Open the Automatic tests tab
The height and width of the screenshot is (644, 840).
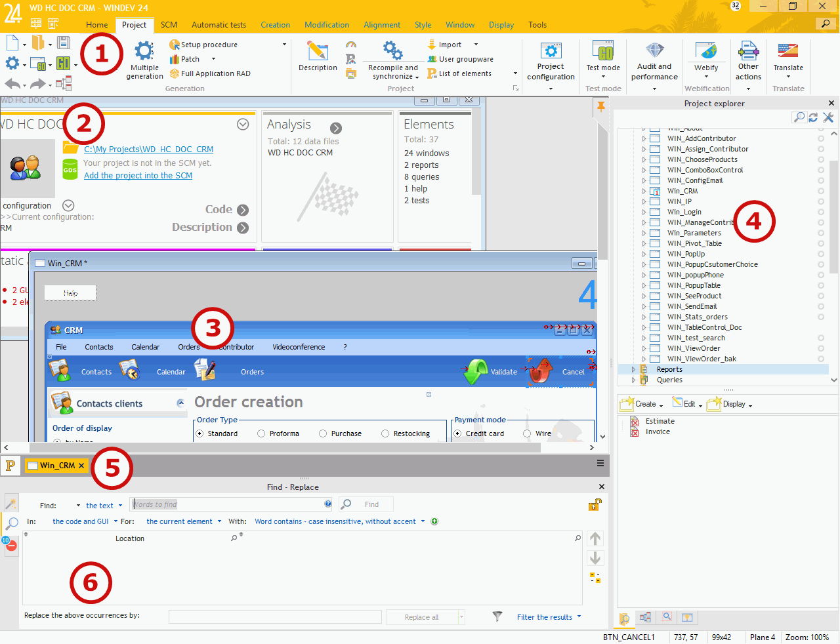click(219, 25)
